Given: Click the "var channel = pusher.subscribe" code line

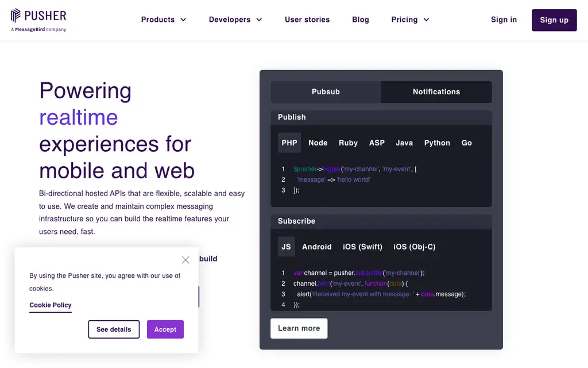Looking at the screenshot, I should click(359, 273).
